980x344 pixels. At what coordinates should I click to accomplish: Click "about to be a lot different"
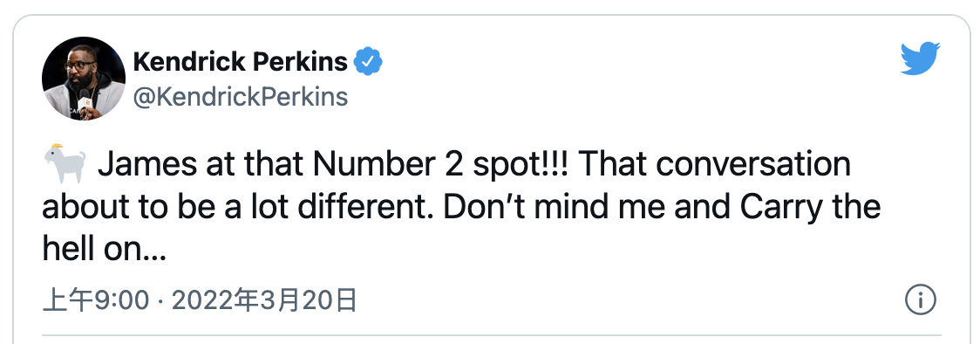(x=240, y=207)
